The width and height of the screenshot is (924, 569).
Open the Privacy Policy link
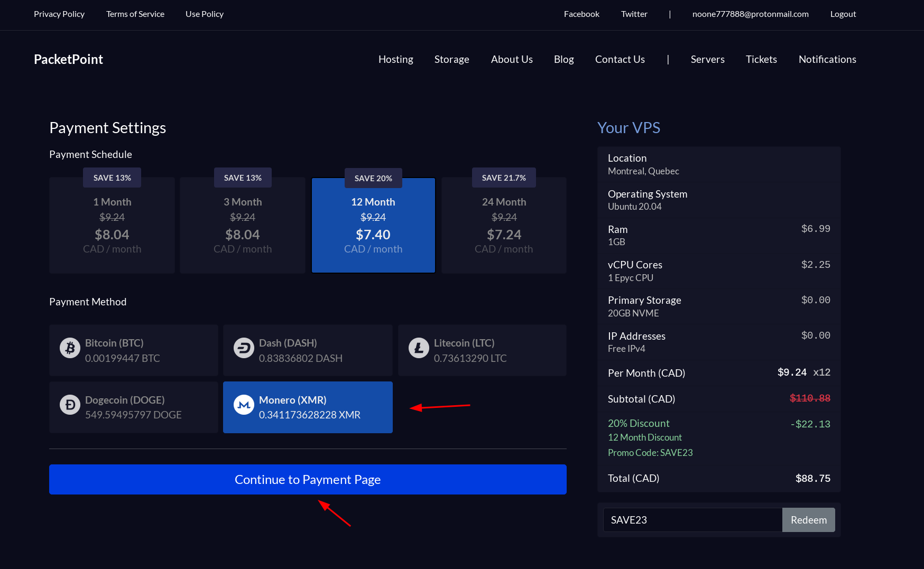point(59,14)
